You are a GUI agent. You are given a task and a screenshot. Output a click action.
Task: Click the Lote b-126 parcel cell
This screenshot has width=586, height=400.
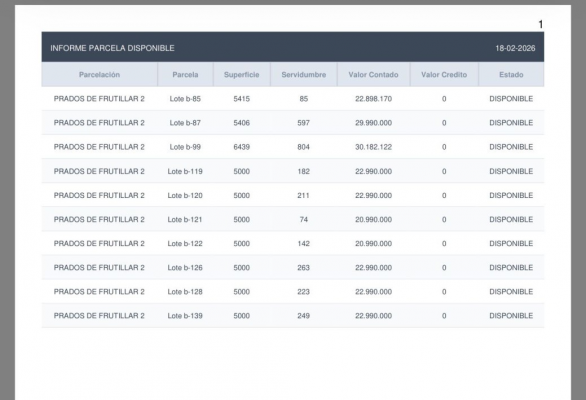point(185,268)
